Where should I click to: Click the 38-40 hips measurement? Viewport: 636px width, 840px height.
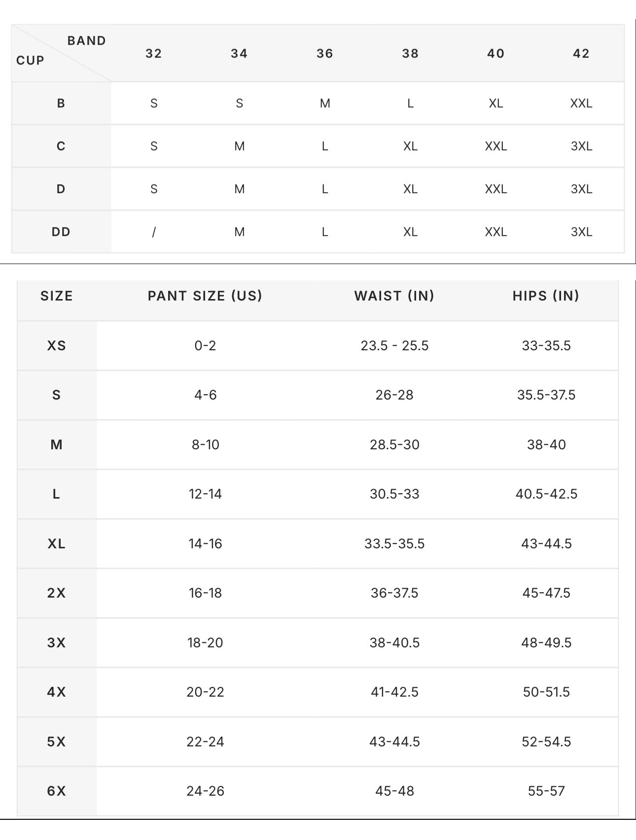(546, 445)
